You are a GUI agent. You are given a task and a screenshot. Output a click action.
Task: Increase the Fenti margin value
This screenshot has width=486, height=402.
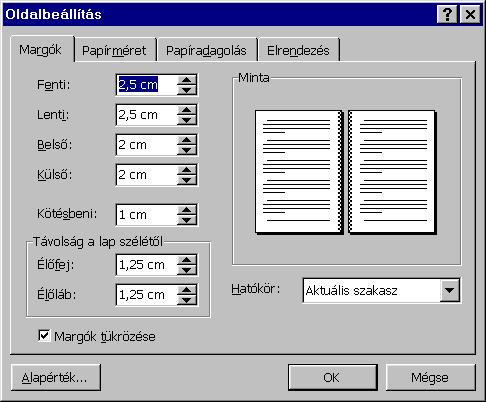tap(187, 80)
